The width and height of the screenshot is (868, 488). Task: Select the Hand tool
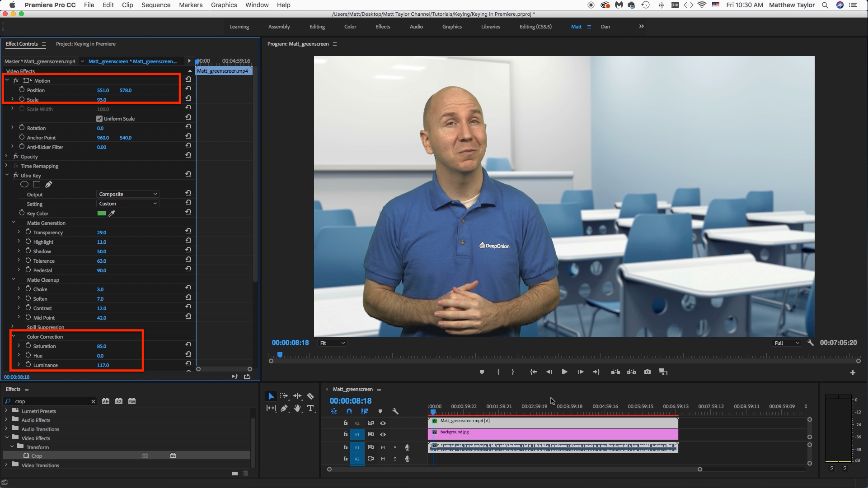(x=297, y=409)
